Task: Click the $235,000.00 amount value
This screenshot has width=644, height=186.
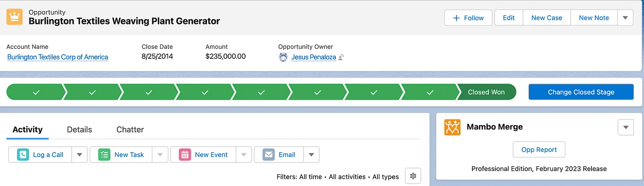Action: [225, 56]
